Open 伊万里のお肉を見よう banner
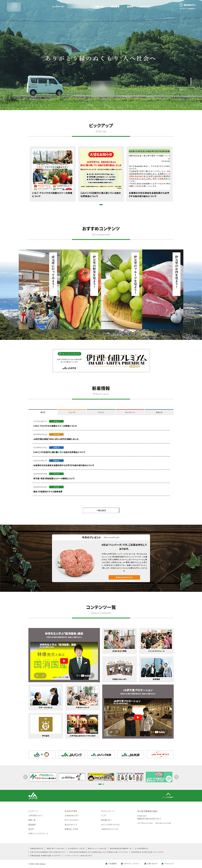 pyautogui.click(x=163, y=289)
